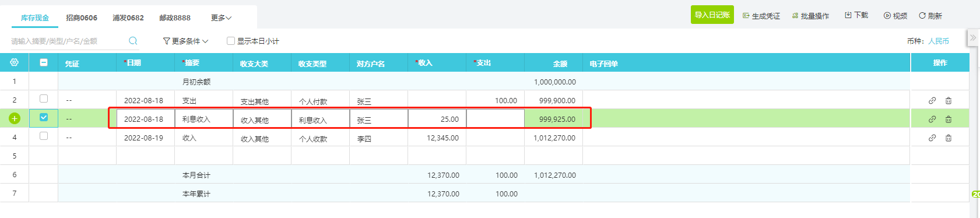Viewport: 980px width, 218px height.
Task: Click the search magnifier icon
Action: 133,41
